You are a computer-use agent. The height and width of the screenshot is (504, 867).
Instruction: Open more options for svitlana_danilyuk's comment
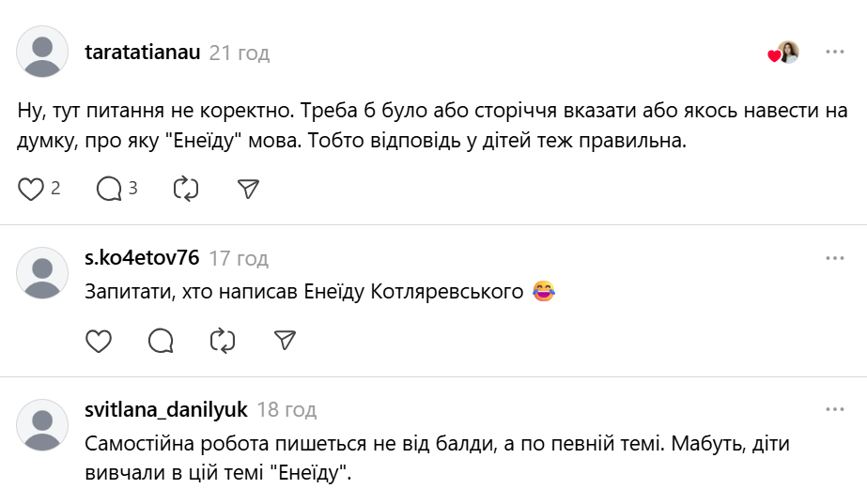point(834,410)
